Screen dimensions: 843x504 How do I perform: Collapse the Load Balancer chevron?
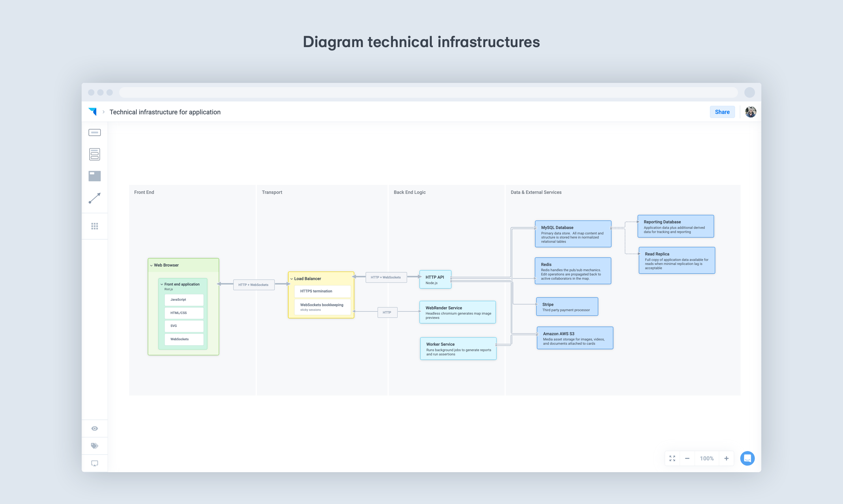[x=291, y=279]
